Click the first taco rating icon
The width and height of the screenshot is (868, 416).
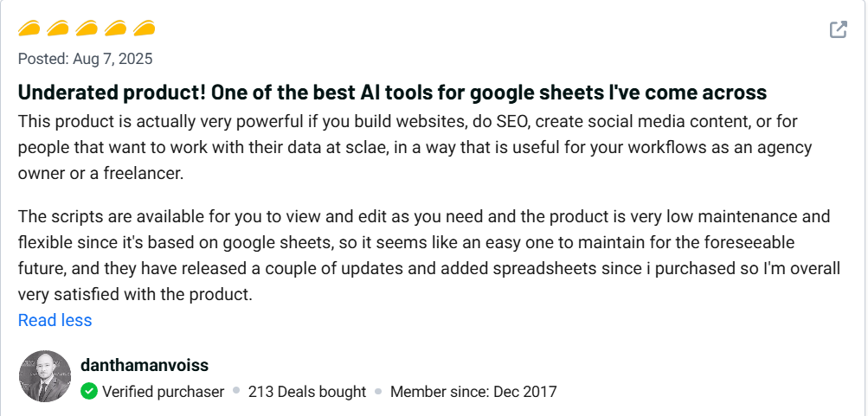[x=29, y=29]
